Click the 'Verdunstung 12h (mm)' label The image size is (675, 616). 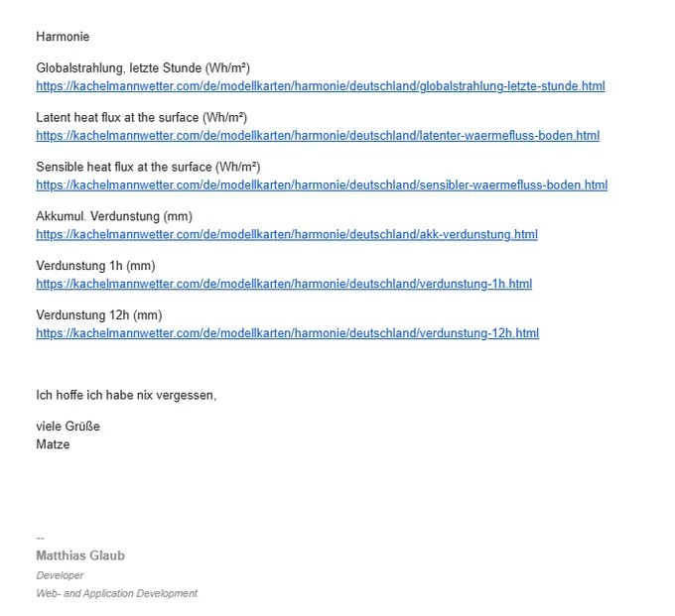(99, 315)
